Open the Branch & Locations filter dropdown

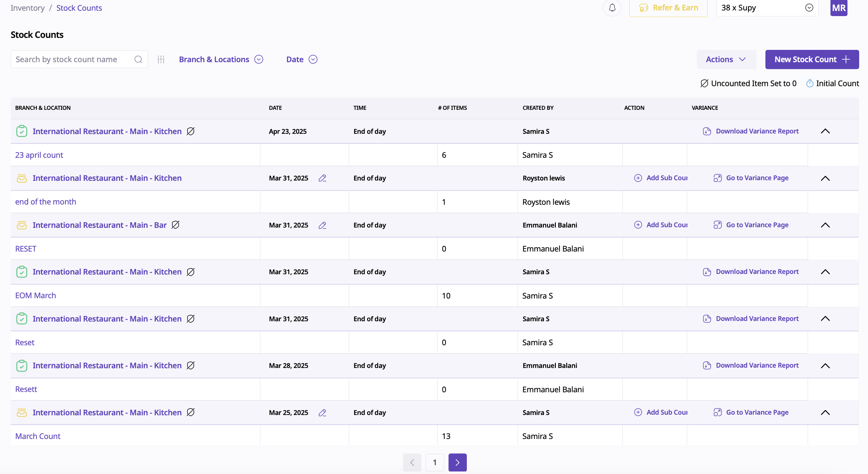pos(221,59)
